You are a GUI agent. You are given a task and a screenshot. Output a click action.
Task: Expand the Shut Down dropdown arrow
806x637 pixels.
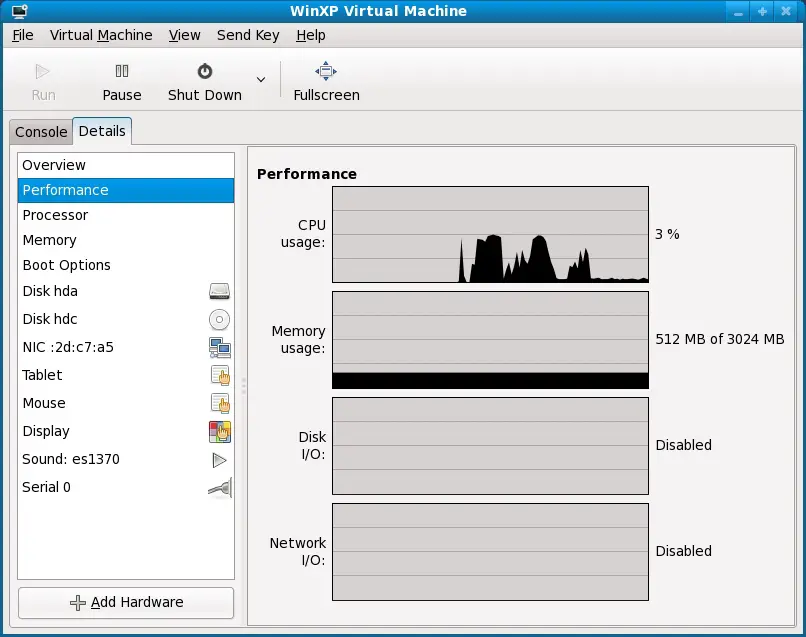pyautogui.click(x=261, y=80)
